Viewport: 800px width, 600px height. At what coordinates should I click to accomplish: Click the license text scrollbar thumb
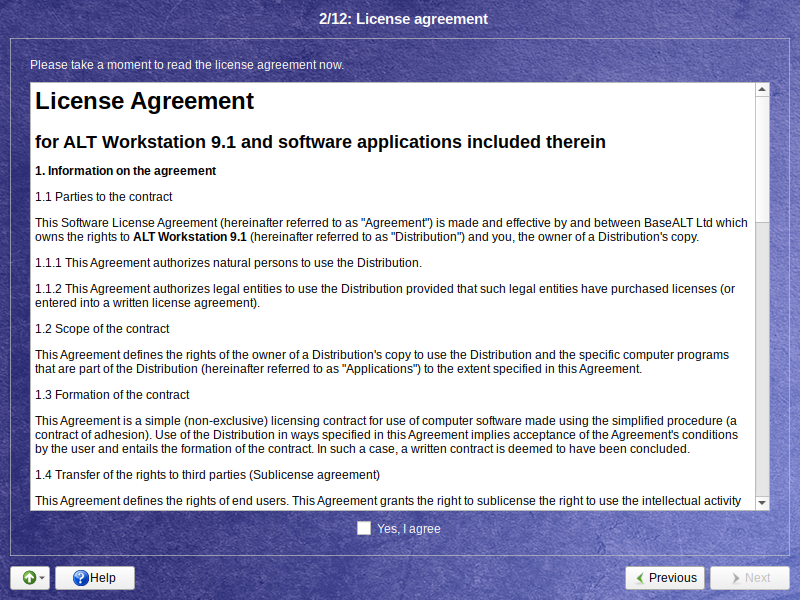coord(762,159)
